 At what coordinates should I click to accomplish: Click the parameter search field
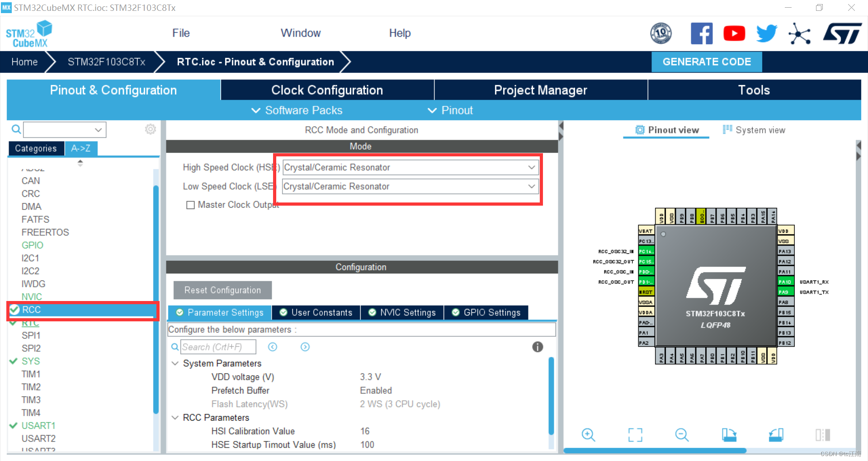coord(219,347)
